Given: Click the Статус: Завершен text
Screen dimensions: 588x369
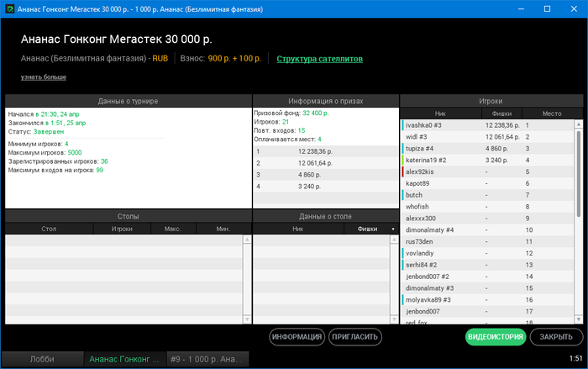Looking at the screenshot, I should 36,132.
